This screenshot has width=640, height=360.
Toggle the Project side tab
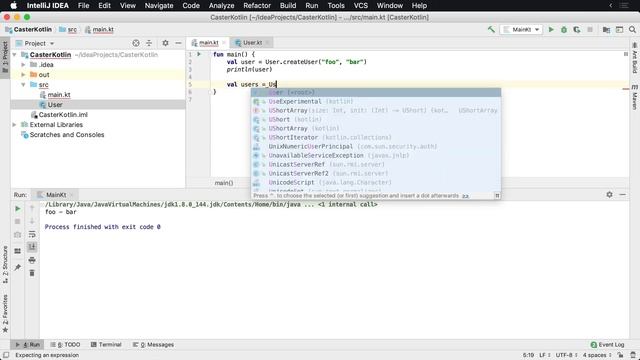(x=5, y=57)
